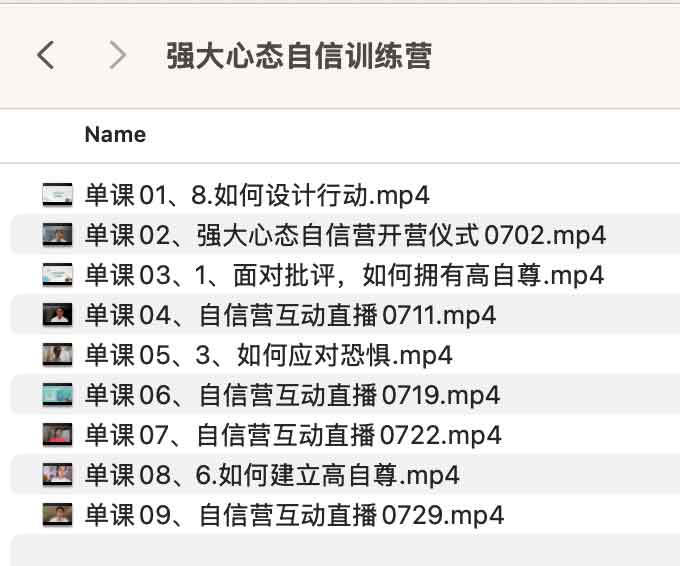
Task: Select file 单课08、6.如何建立高自尊.mp4
Action: pos(272,475)
